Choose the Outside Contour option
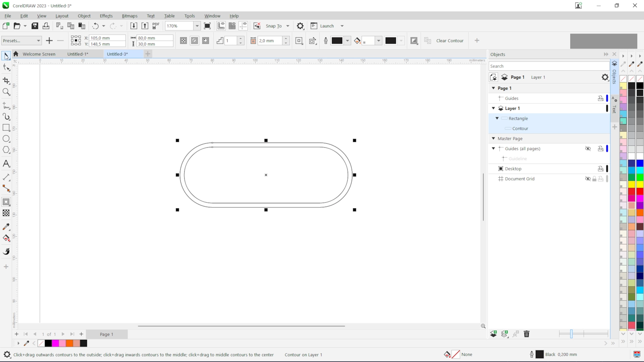 coord(206,41)
